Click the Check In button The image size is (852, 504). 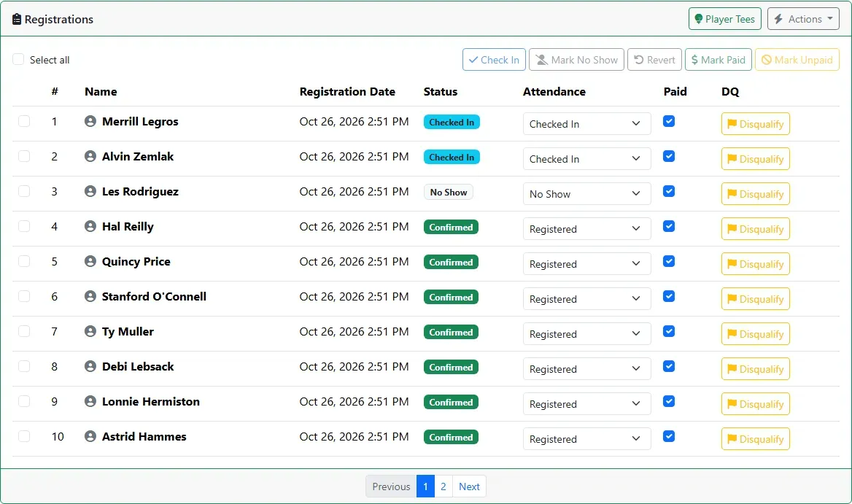494,60
